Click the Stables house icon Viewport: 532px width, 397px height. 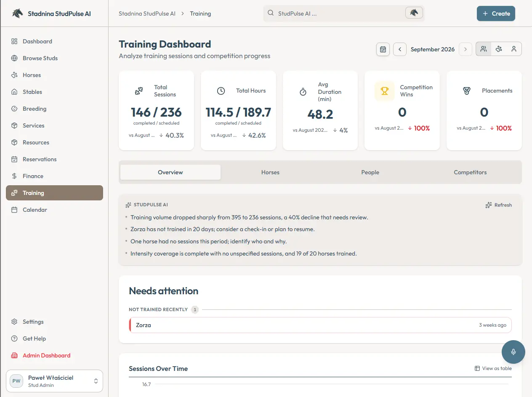tap(14, 92)
